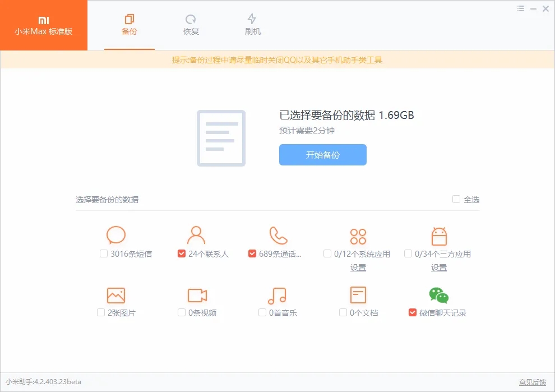
Task: Disable the 24个联系人 contacts checkbox
Action: (181, 253)
